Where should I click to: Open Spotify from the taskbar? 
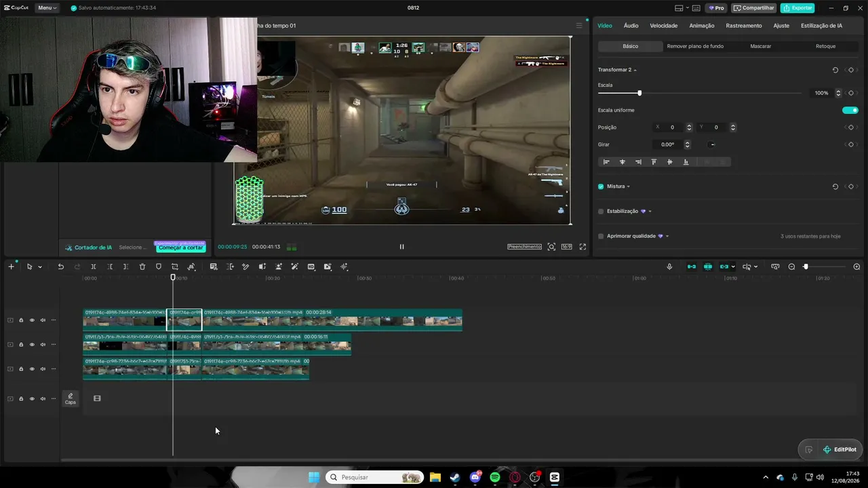(x=495, y=477)
